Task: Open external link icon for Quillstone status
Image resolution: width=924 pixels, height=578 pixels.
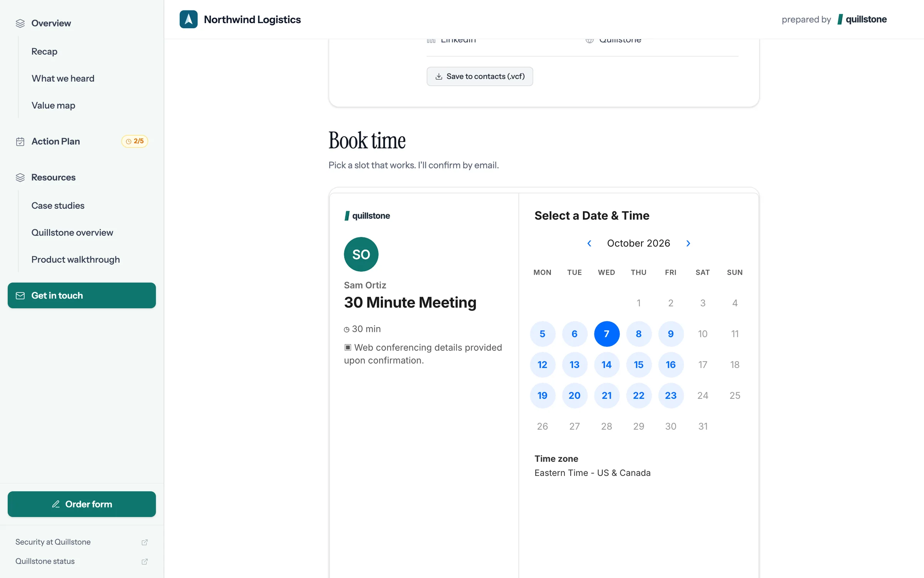Action: click(145, 561)
